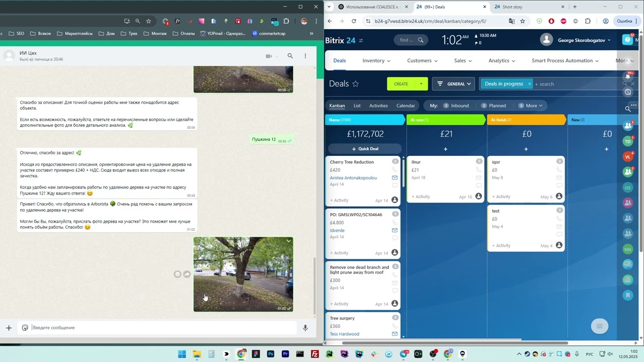Viewport: 644px width, 362px height.
Task: Add activity on the ilnur deal card
Action: [x=421, y=197]
